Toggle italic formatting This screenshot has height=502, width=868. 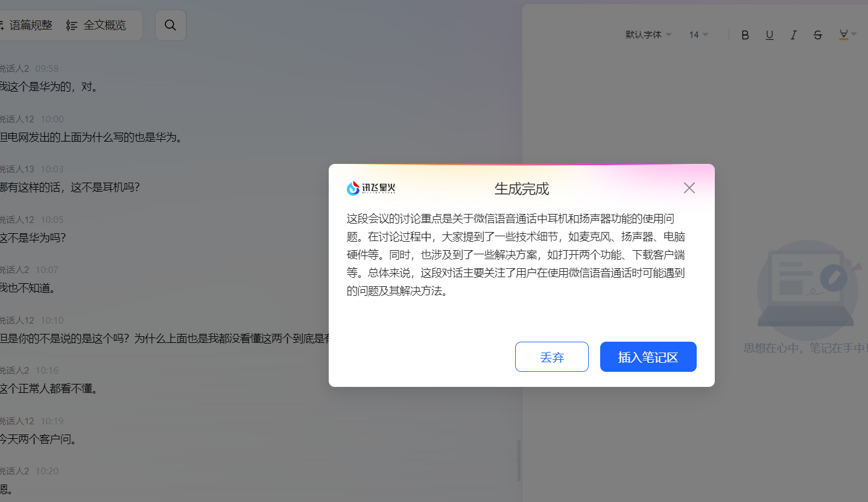[x=794, y=35]
